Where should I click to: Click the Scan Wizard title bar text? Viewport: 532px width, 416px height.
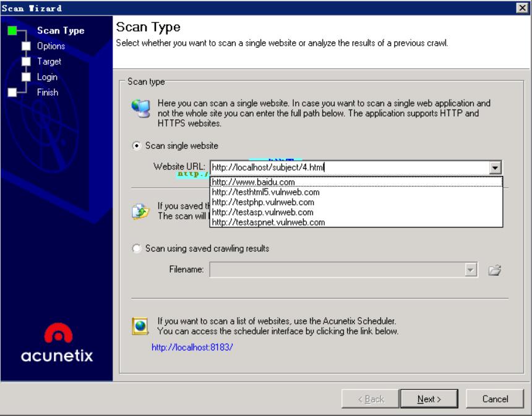32,8
